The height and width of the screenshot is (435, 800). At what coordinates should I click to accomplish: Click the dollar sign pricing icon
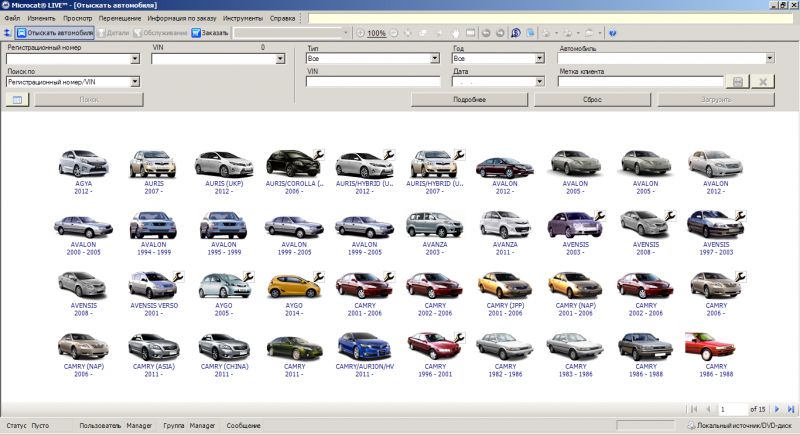tap(516, 33)
